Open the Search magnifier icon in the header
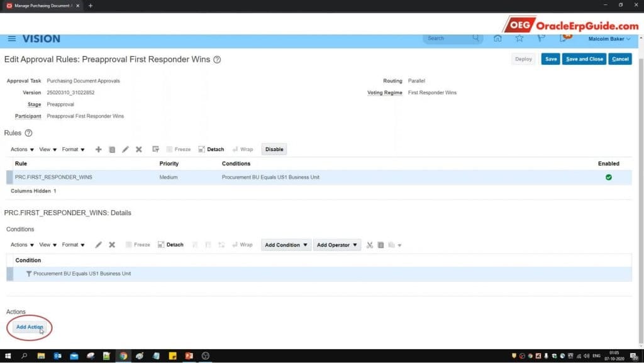 [476, 38]
